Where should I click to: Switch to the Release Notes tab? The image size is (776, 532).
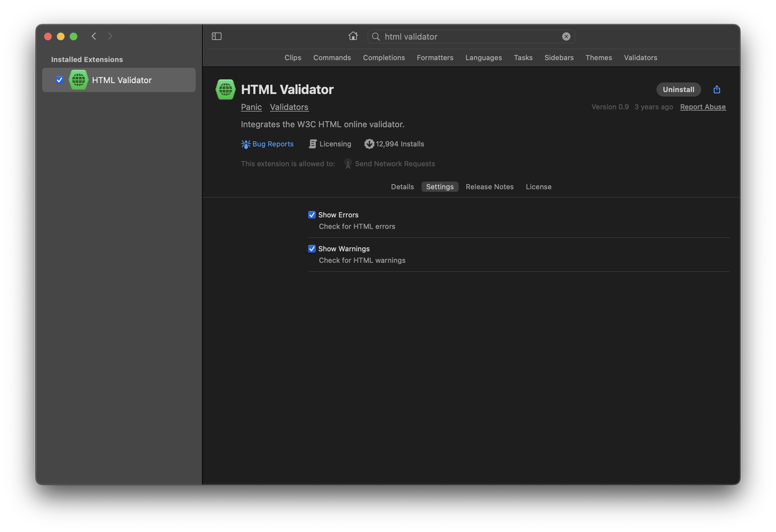[x=489, y=187]
